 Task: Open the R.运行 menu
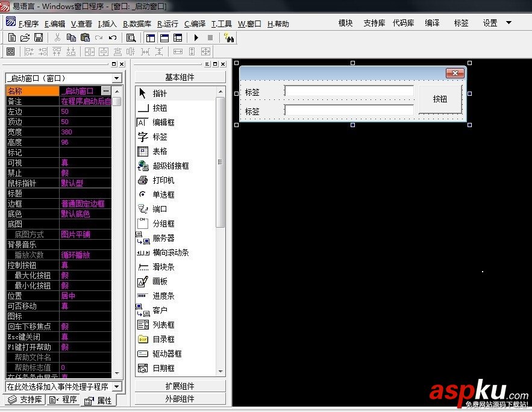(167, 23)
